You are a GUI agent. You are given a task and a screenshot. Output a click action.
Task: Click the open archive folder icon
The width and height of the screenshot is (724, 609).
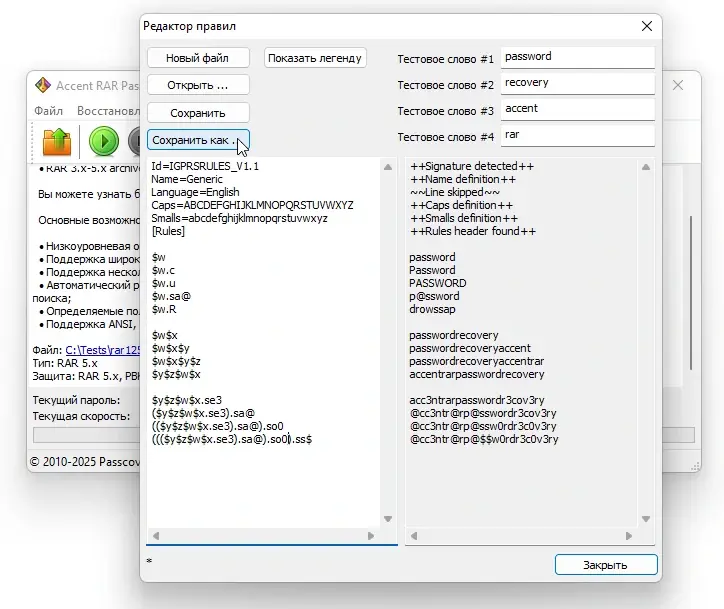[57, 142]
